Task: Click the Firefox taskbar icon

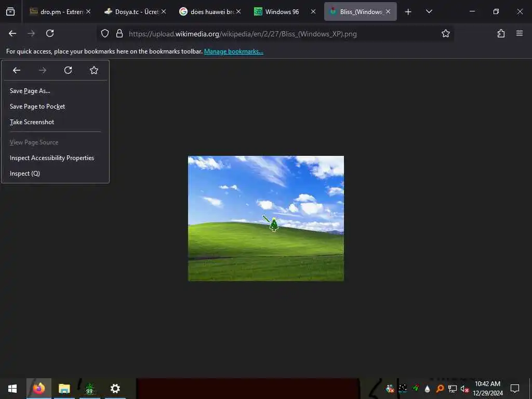Action: point(38,389)
